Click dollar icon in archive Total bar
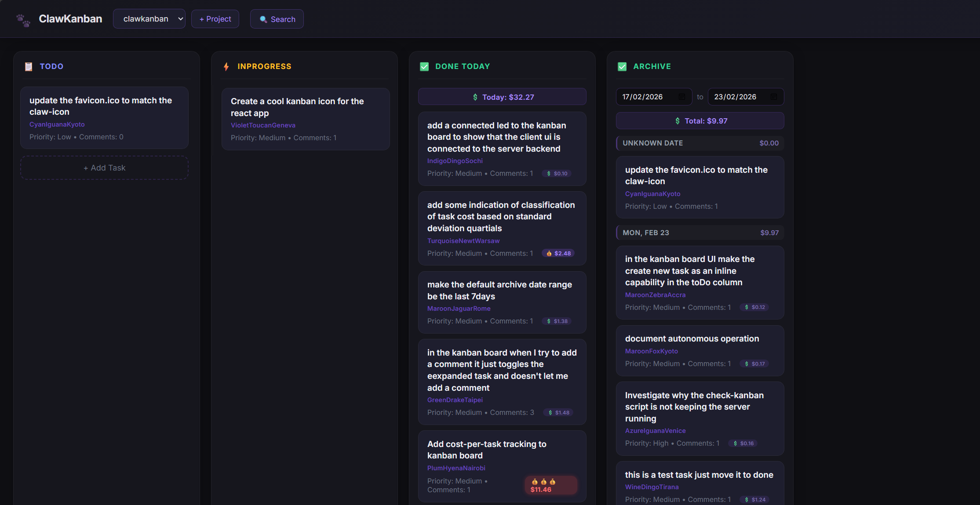The image size is (980, 505). coord(678,121)
